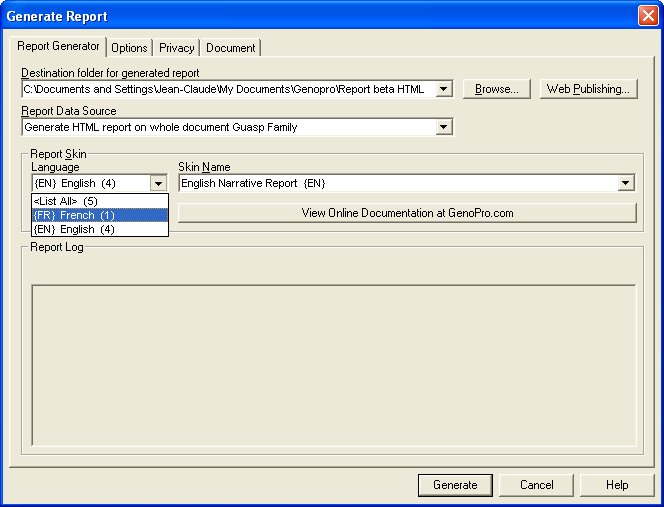The width and height of the screenshot is (664, 507).
Task: Click inside the destination folder path field
Action: [228, 89]
